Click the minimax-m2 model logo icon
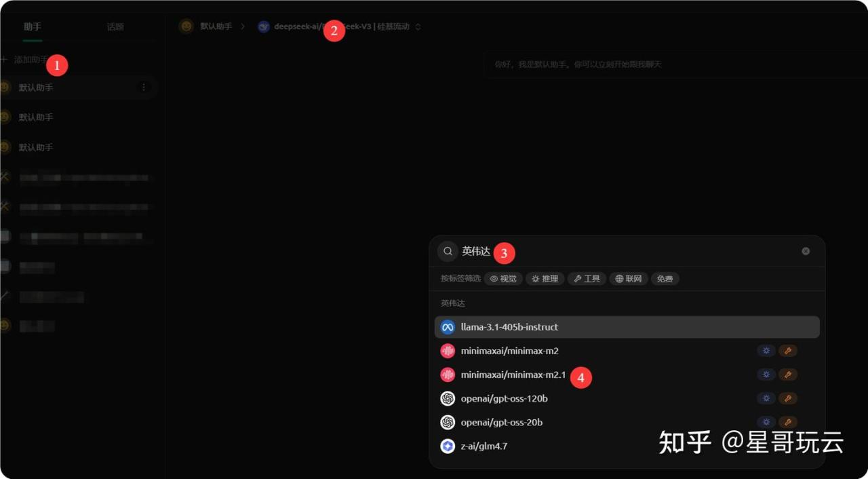 pos(448,351)
